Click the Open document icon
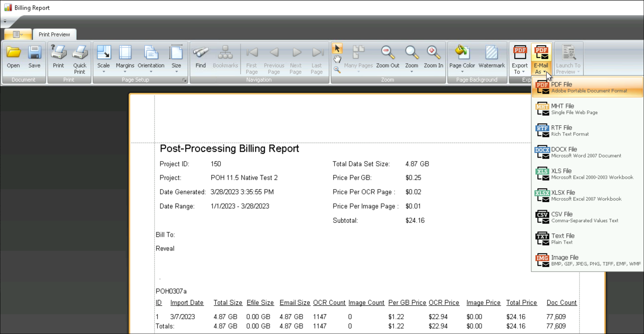Viewport: 644px width, 334px height. coord(13,57)
